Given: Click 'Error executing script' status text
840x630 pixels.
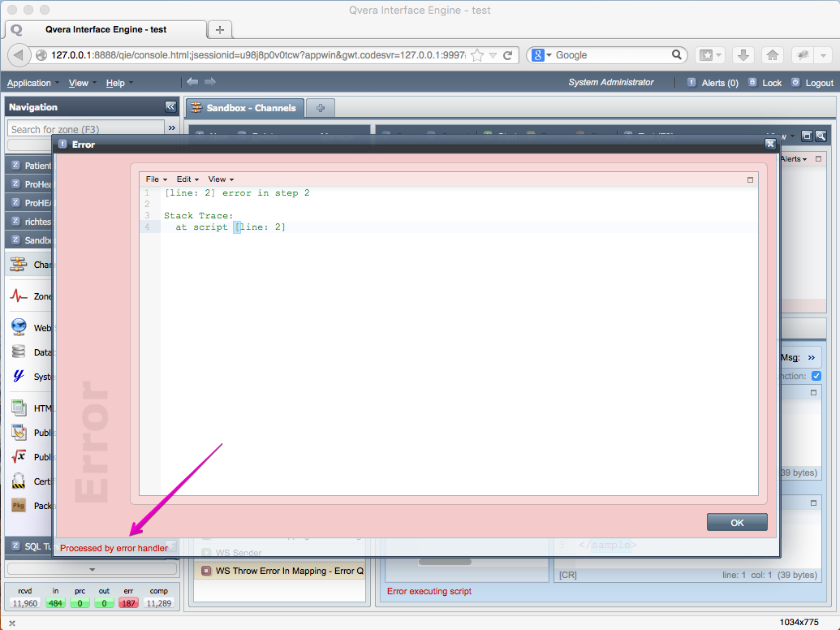Looking at the screenshot, I should [429, 591].
